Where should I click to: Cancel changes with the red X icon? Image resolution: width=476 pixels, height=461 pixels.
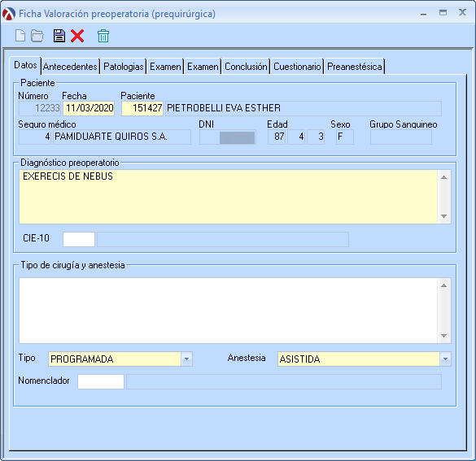click(77, 36)
